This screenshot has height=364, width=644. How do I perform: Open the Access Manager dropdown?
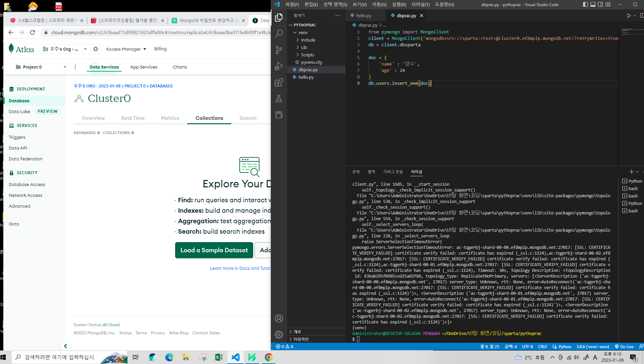click(x=126, y=49)
